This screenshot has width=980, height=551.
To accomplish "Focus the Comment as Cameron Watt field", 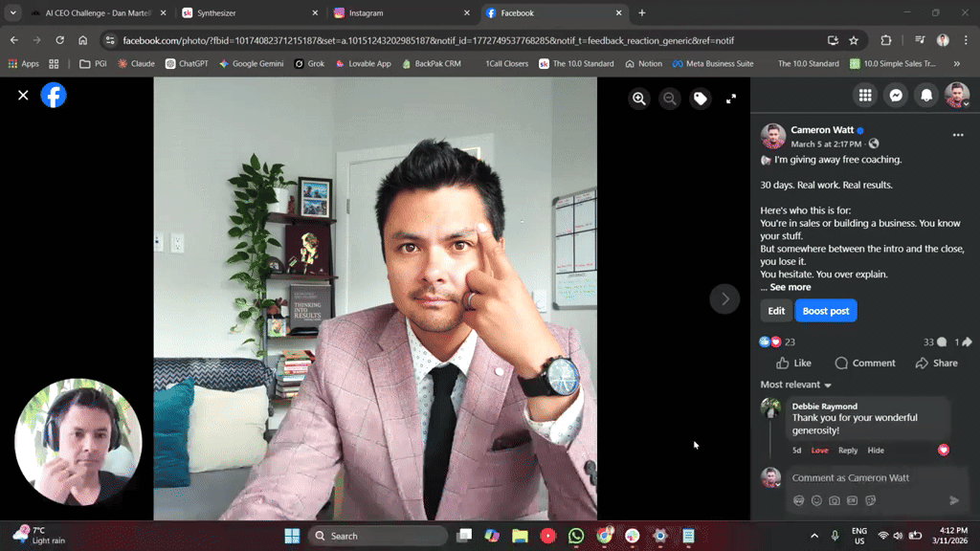I will coord(876,478).
